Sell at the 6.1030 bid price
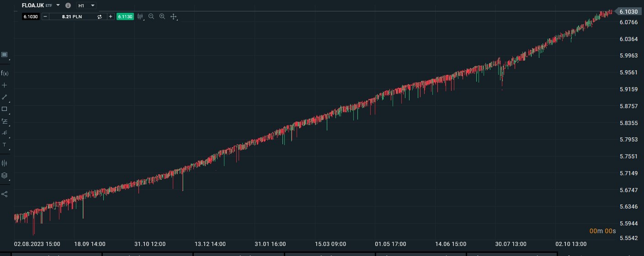Viewport: 644px width, 256px height. 31,16
